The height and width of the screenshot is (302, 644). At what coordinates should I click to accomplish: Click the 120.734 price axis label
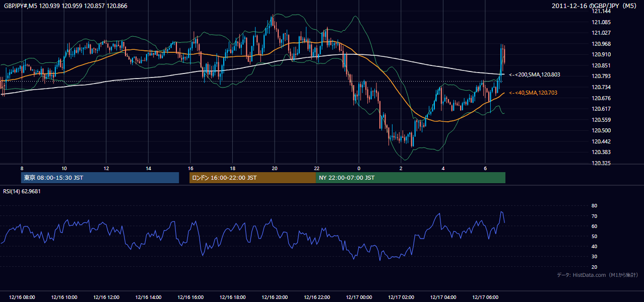tap(601, 87)
